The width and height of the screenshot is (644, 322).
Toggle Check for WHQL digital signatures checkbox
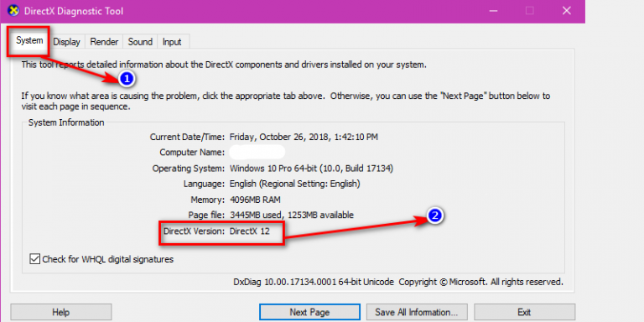35,259
